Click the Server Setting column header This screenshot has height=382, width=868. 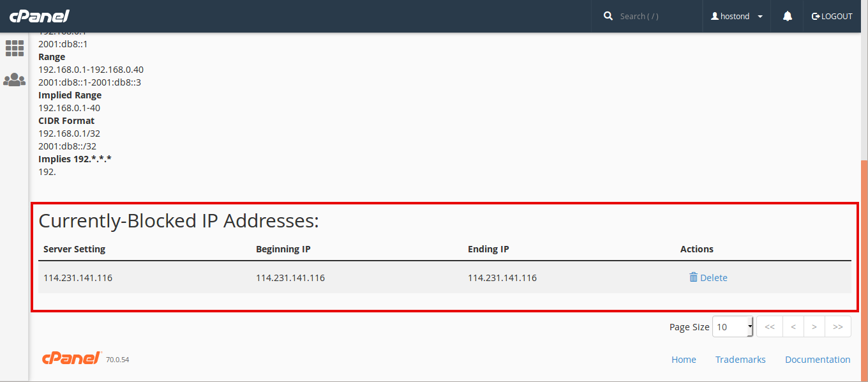tap(75, 249)
